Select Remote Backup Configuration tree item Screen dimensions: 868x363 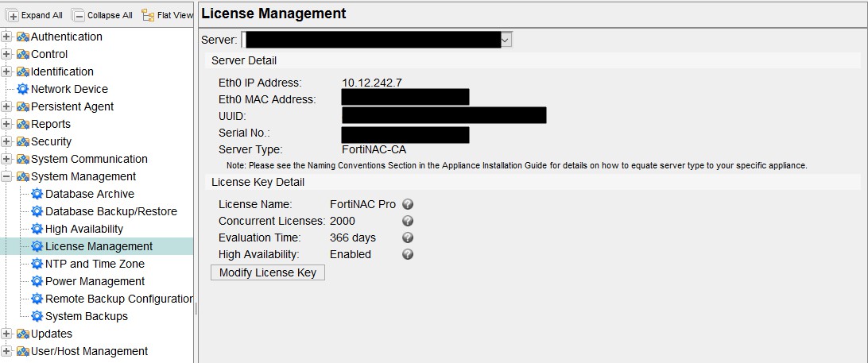point(118,299)
